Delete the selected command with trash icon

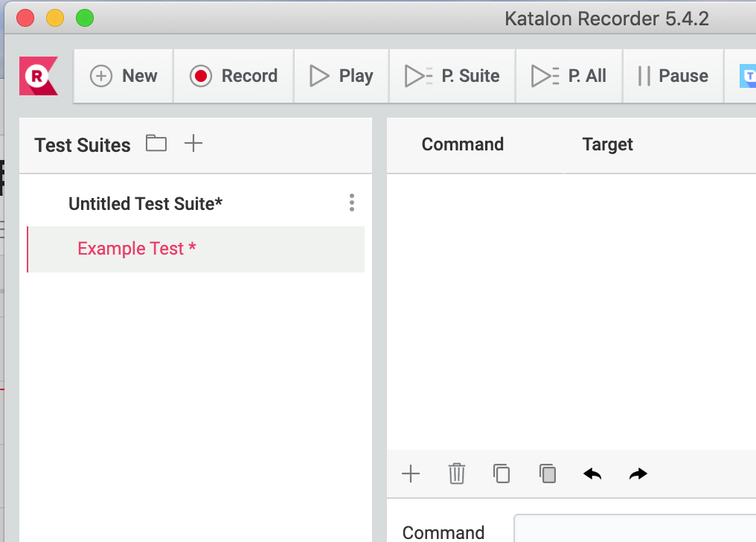pos(457,474)
